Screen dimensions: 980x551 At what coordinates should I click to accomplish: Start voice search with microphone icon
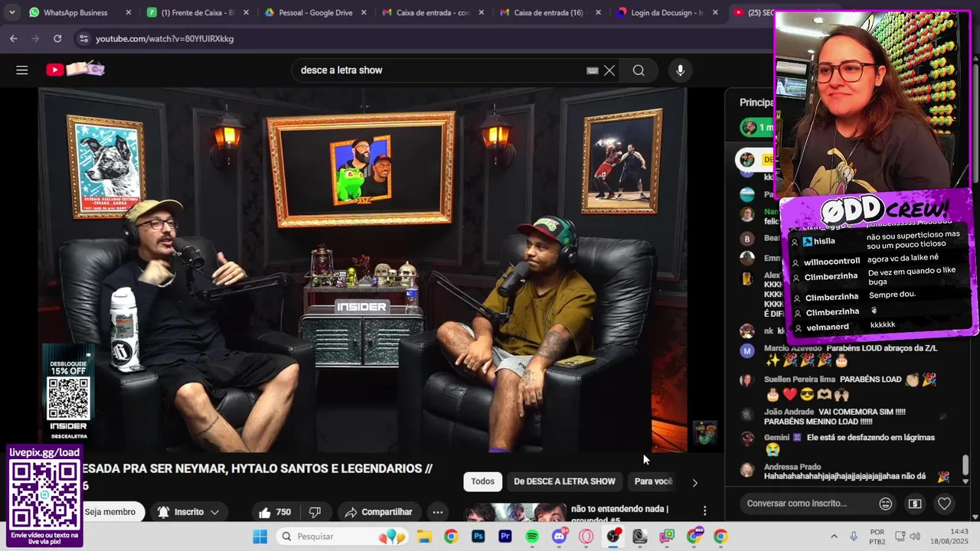point(680,70)
